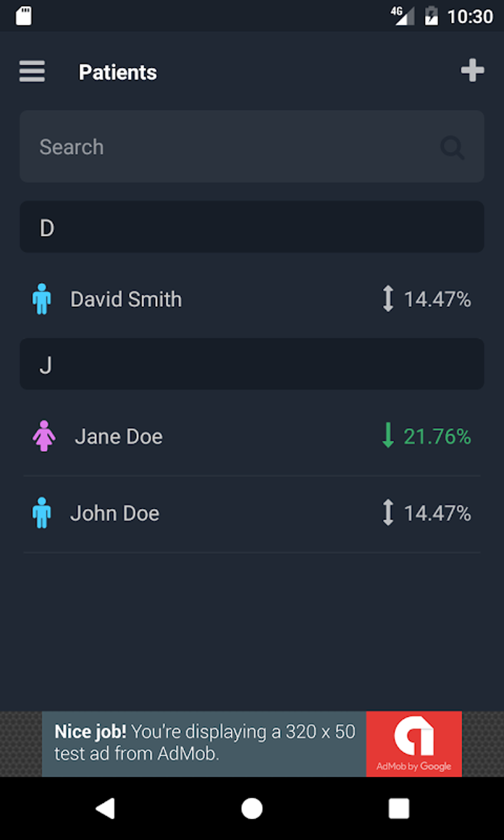This screenshot has height=840, width=504.
Task: Select the D section header
Action: coord(252,227)
